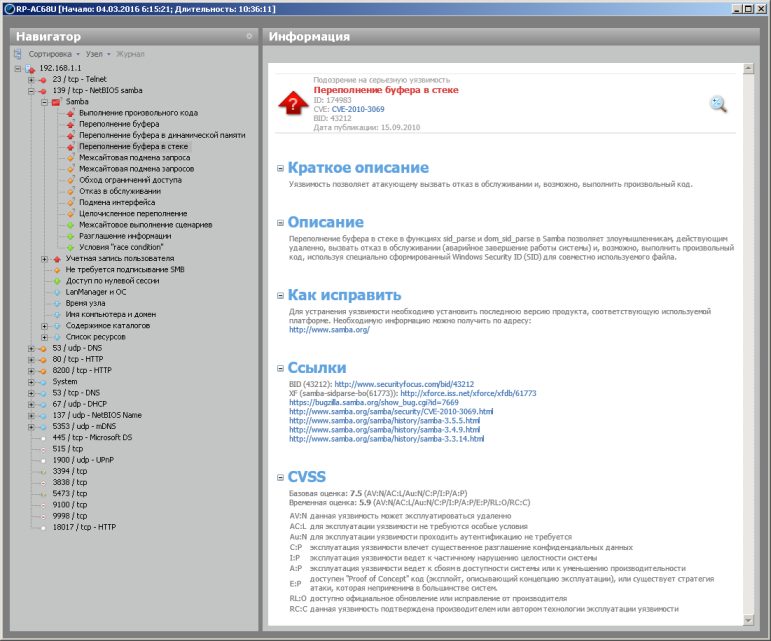Open the Журнал menu item
Image resolution: width=771 pixels, height=641 pixels.
pyautogui.click(x=130, y=54)
